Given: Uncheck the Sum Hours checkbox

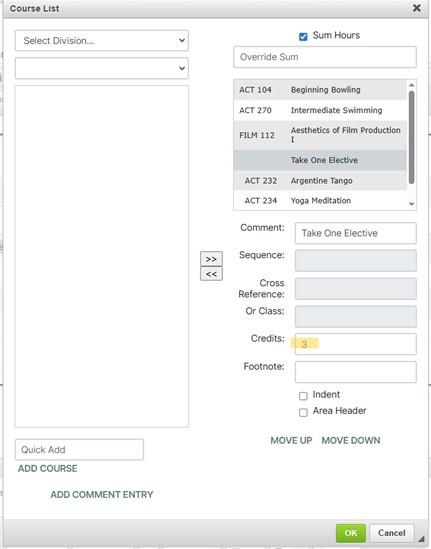Looking at the screenshot, I should pyautogui.click(x=303, y=36).
